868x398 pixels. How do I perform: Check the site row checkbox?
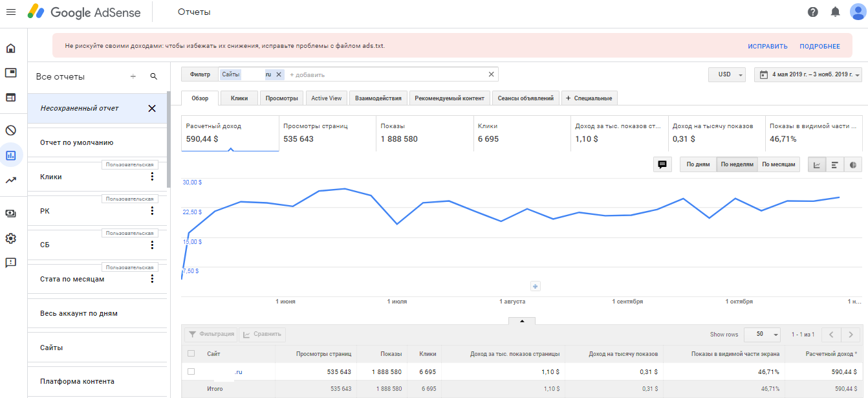[191, 371]
